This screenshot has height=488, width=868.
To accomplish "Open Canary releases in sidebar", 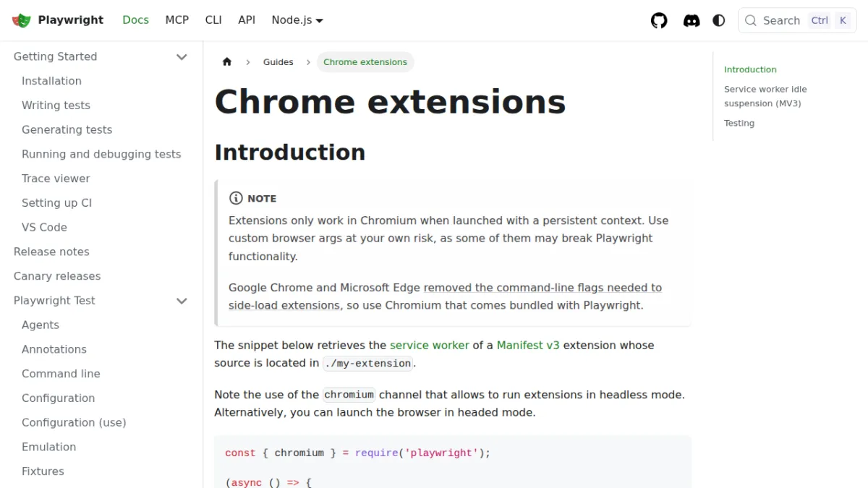I will 57,276.
